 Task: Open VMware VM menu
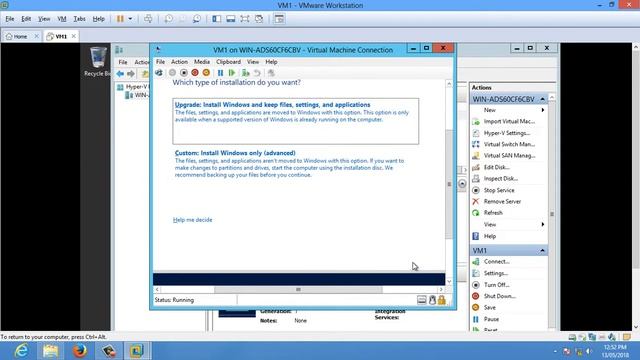[62, 19]
